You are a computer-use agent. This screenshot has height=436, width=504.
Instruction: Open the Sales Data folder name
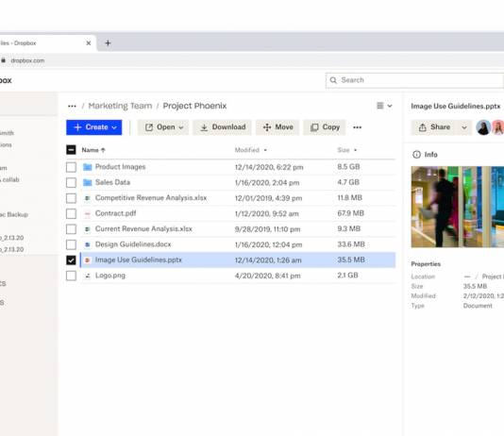click(112, 182)
